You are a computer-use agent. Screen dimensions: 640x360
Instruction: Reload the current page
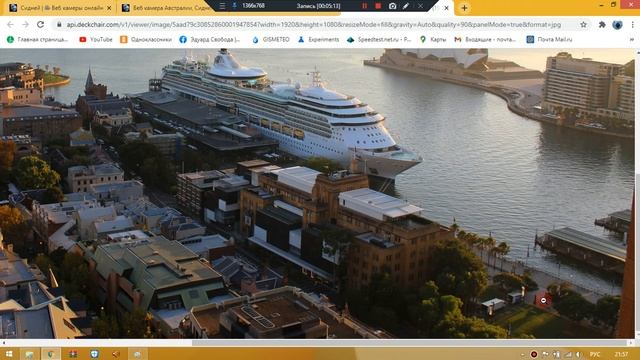[x=40, y=24]
